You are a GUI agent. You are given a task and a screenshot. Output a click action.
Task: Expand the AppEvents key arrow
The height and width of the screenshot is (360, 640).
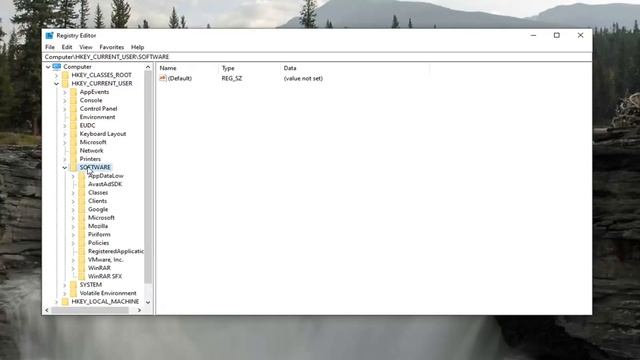coord(64,92)
